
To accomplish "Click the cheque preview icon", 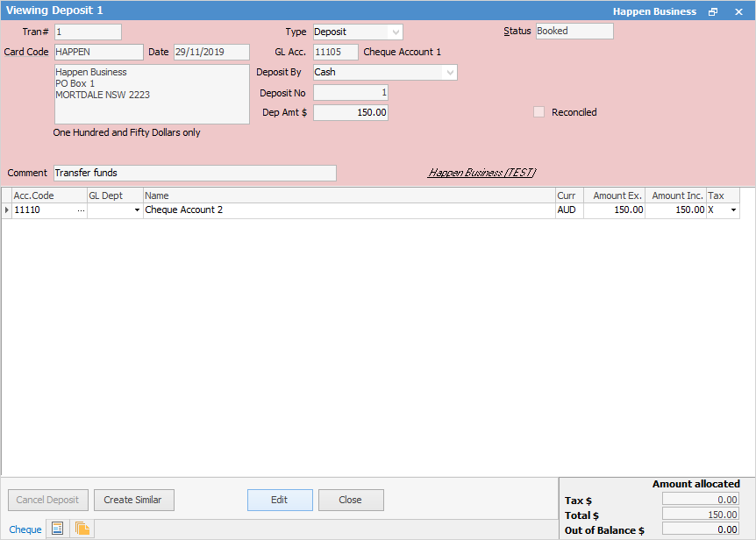I will [x=56, y=529].
